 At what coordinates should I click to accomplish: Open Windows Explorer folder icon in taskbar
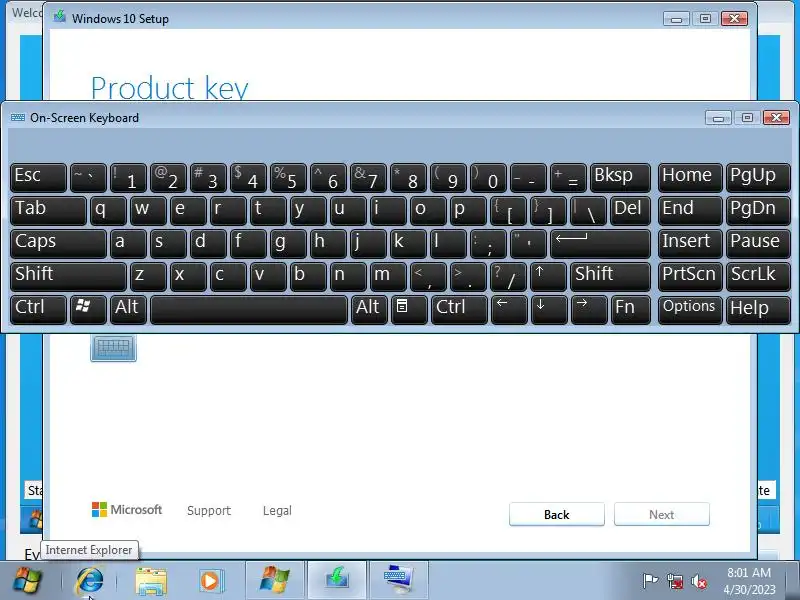[x=151, y=581]
